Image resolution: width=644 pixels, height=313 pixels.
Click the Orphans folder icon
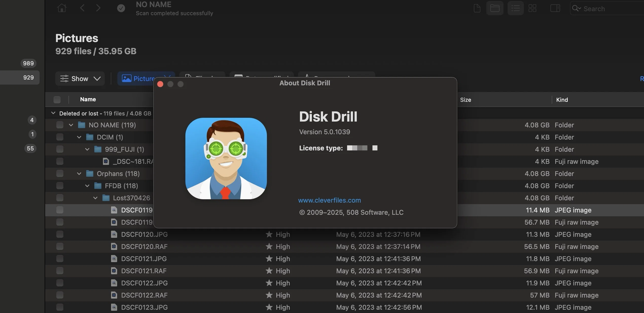click(x=90, y=173)
